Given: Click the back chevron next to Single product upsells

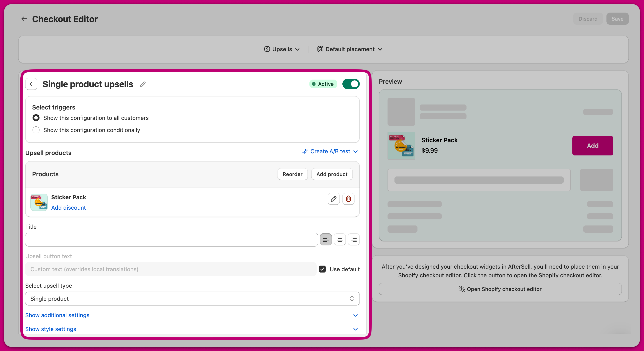Looking at the screenshot, I should [x=31, y=84].
